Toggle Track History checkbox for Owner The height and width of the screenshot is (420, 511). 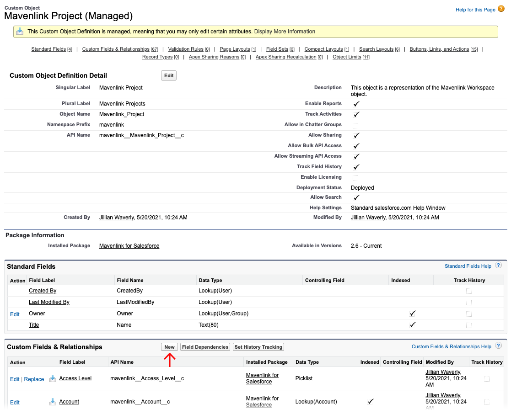(x=469, y=314)
